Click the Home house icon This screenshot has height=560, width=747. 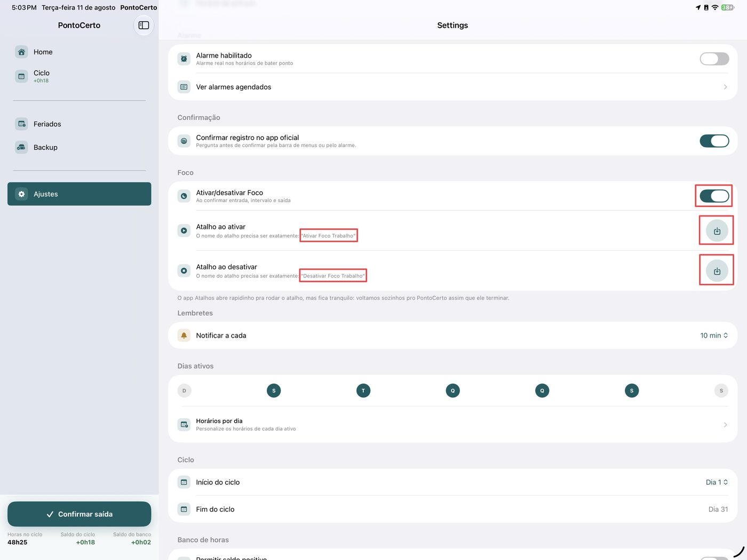coord(21,52)
